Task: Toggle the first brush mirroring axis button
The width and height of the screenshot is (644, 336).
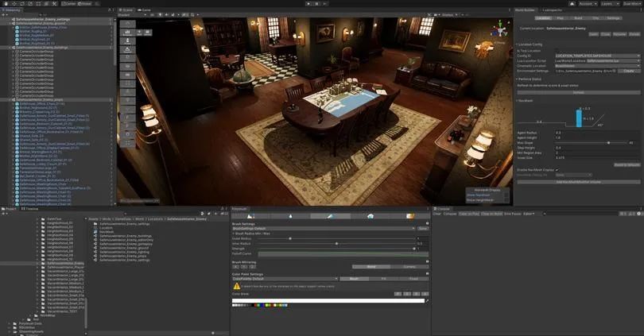Action: click(236, 267)
